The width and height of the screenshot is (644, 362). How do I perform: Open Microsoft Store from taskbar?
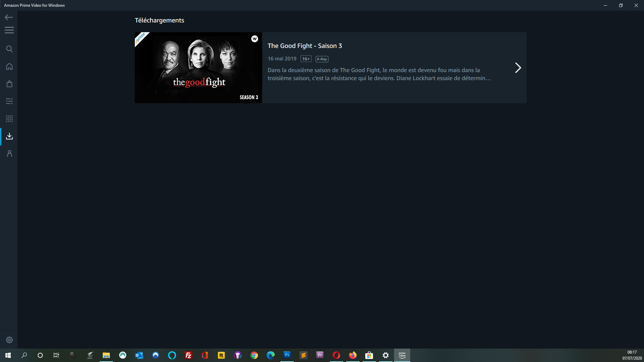pos(369,355)
